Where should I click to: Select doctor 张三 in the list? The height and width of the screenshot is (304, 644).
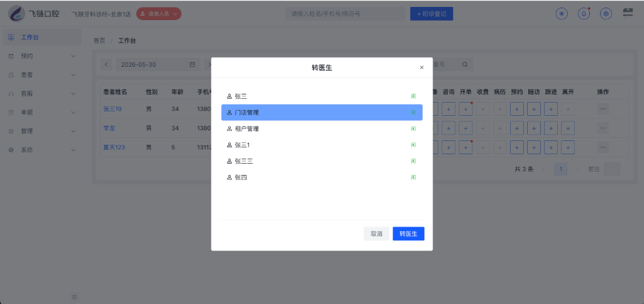(x=321, y=96)
